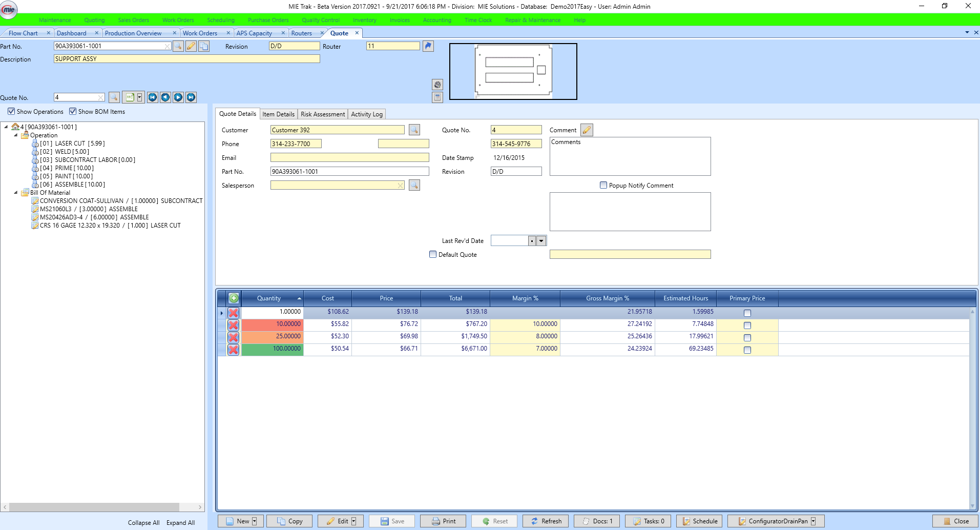This screenshot has width=980, height=530.
Task: Switch to the Risk Assessment tab
Action: (322, 114)
